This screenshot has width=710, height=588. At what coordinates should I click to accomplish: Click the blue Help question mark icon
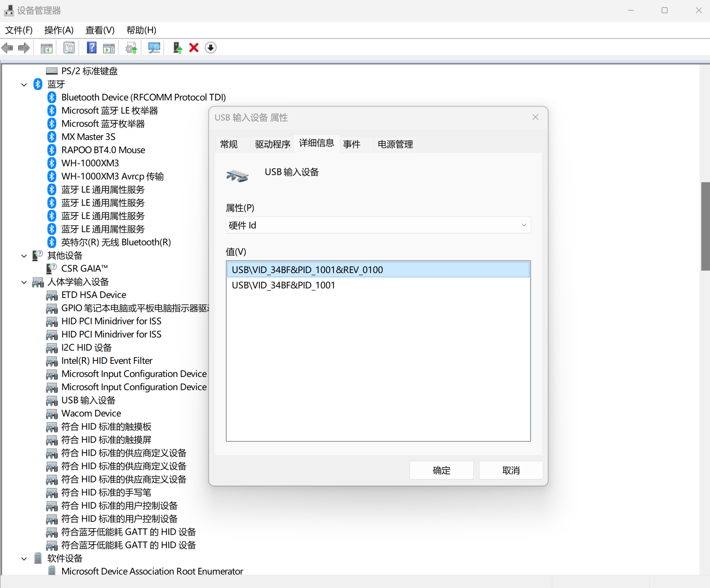[x=92, y=48]
